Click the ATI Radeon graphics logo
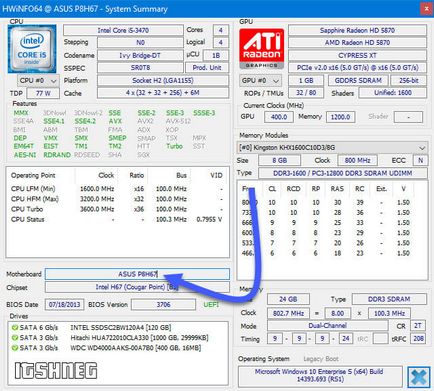434x391 pixels. coord(262,48)
